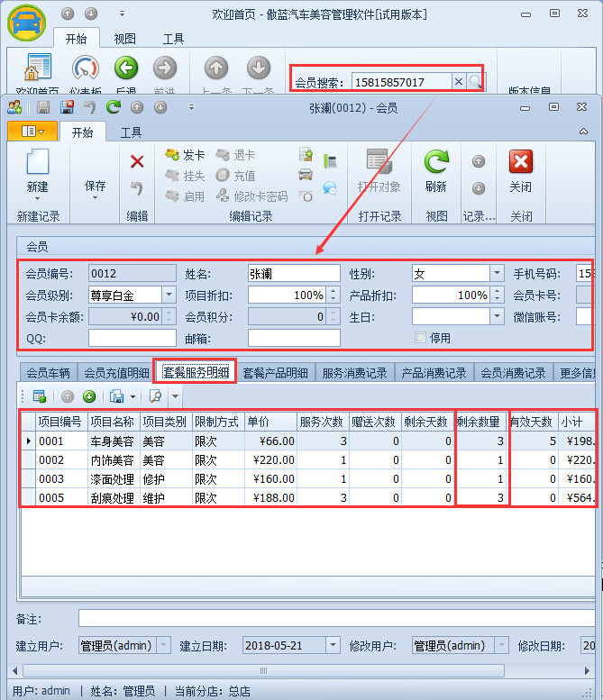This screenshot has height=700, width=603.
Task: Click the 仪表板 dashboard gauge icon
Action: coord(85,68)
